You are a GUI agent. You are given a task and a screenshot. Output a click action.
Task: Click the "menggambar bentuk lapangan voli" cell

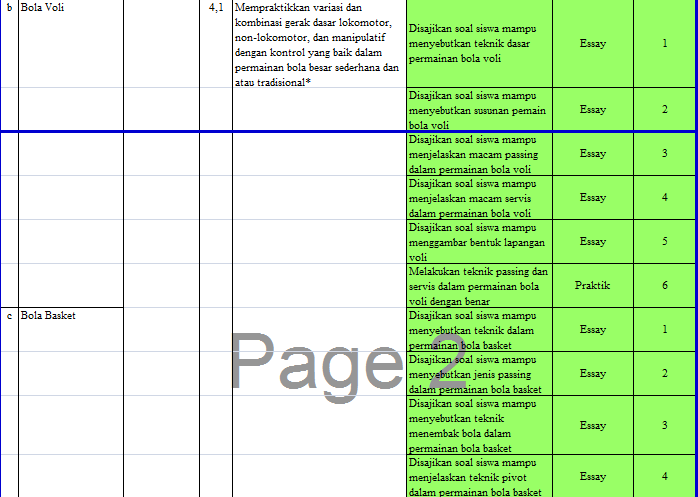click(x=479, y=241)
